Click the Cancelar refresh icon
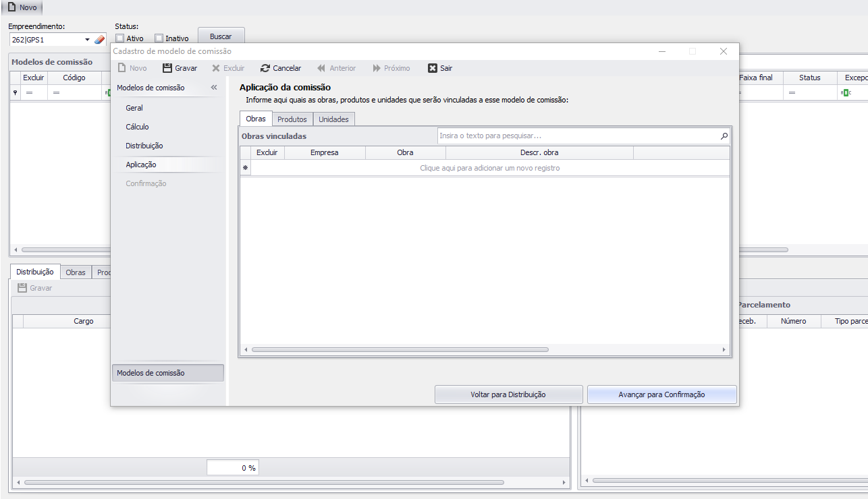868x499 pixels. pyautogui.click(x=265, y=68)
